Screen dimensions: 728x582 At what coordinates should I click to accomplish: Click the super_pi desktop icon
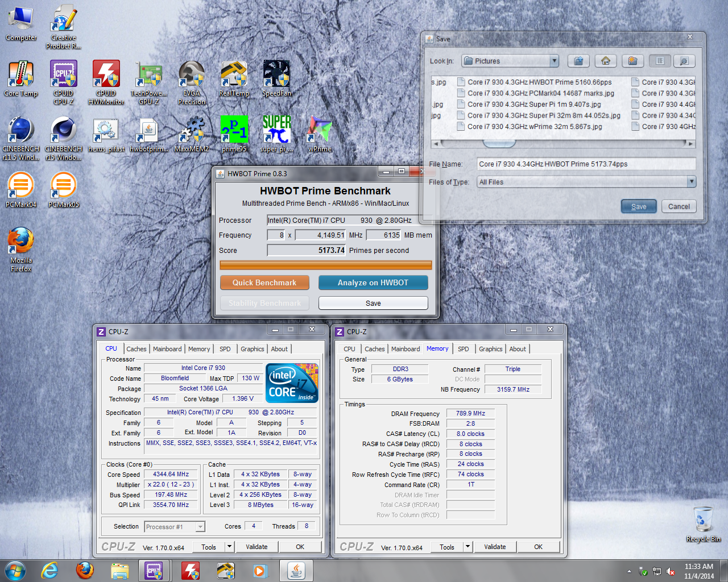point(276,135)
